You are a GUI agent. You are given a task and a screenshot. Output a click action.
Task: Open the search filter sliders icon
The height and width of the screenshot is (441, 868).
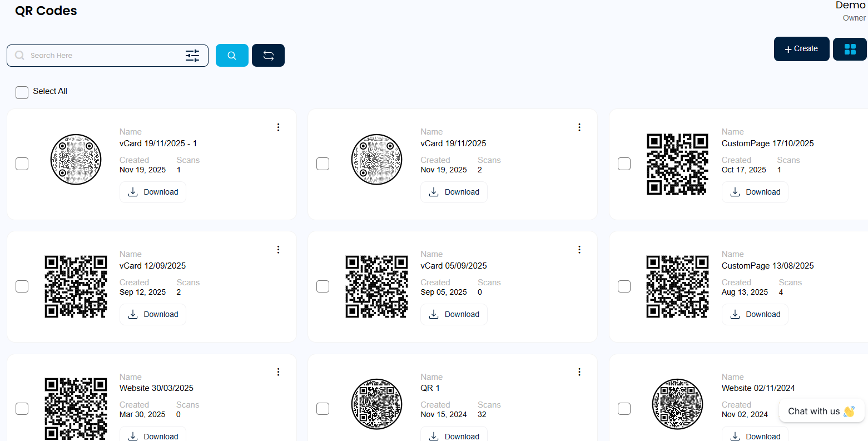click(x=192, y=56)
